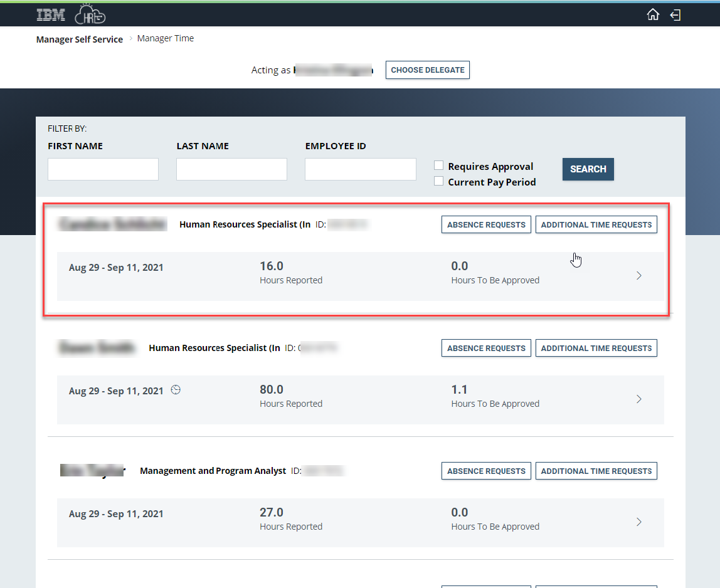Click the clock icon on Dawn Smith's pay period
Viewport: 720px width, 588px height.
176,389
